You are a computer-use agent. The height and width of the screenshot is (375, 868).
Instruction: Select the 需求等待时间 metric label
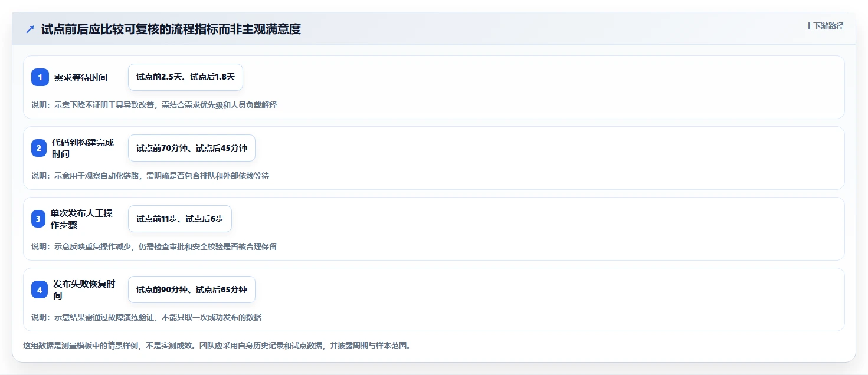coord(81,77)
